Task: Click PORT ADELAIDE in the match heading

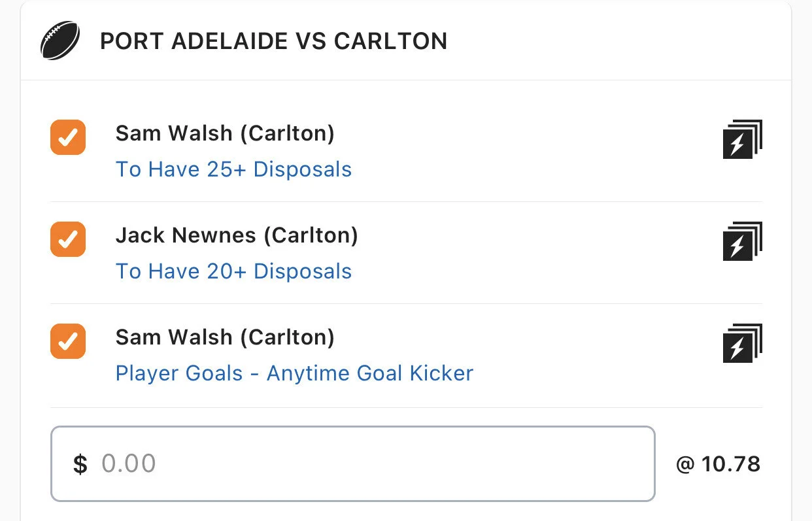Action: (194, 41)
